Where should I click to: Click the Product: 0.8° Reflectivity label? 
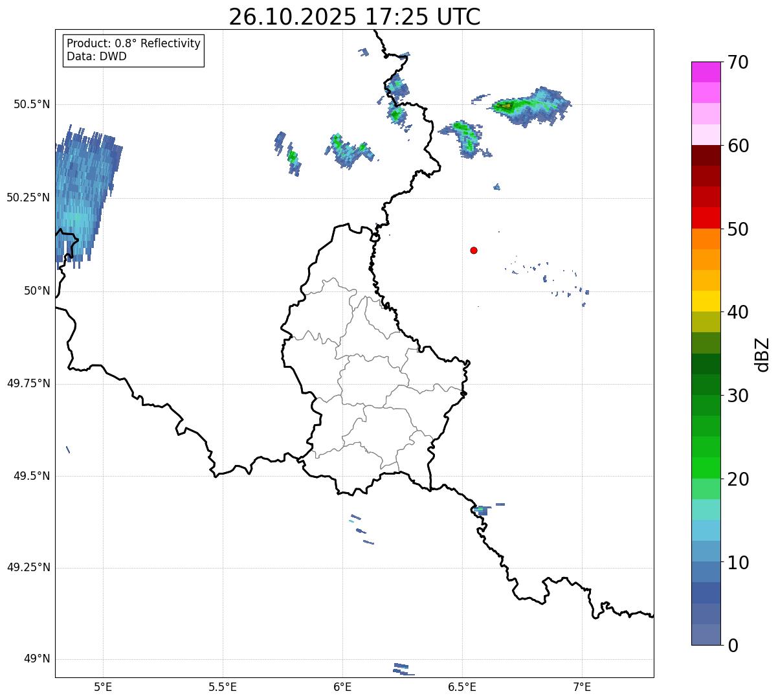(134, 43)
